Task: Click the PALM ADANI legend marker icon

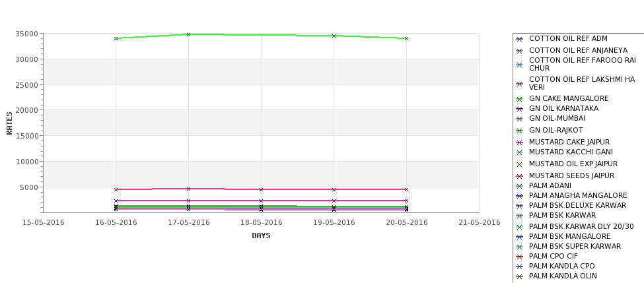Action: (520, 186)
